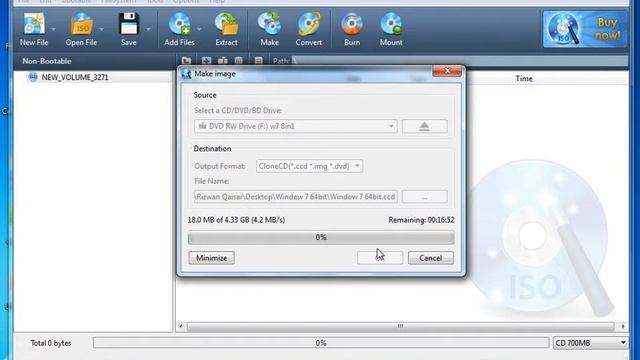Click the Time column header

click(x=524, y=78)
